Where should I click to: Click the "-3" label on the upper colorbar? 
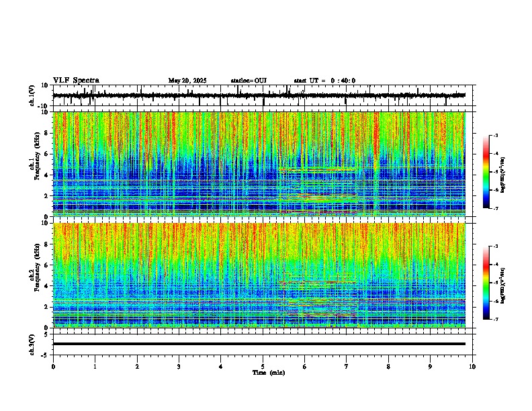[496, 135]
